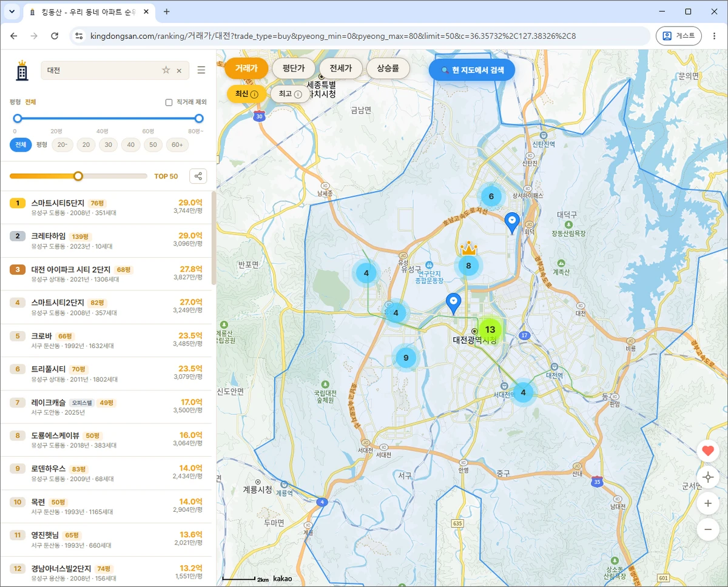Click the ranking list scrollbar
This screenshot has height=587, width=728.
[x=214, y=238]
